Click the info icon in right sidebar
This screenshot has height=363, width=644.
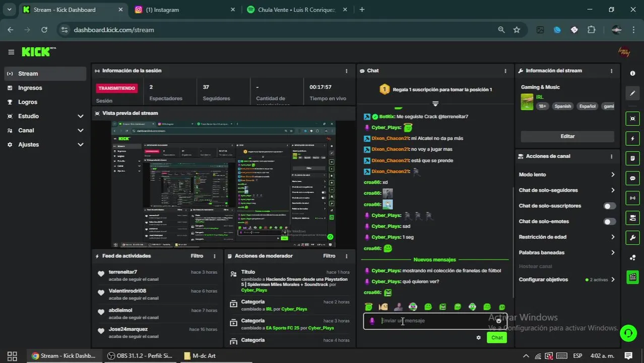coord(632,73)
